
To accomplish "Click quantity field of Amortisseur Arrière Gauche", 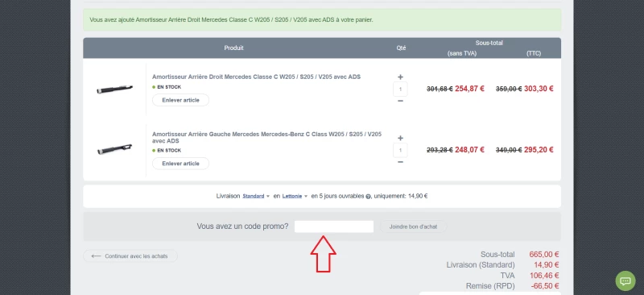I will tap(400, 150).
